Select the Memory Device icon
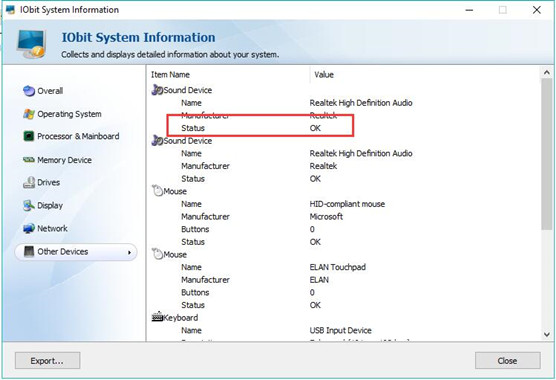The width and height of the screenshot is (556, 380). pyautogui.click(x=29, y=160)
